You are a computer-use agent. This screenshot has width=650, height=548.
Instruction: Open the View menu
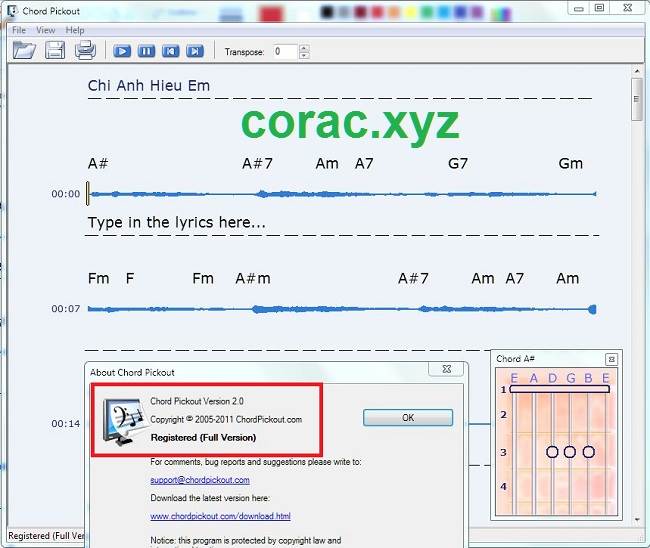(x=45, y=30)
